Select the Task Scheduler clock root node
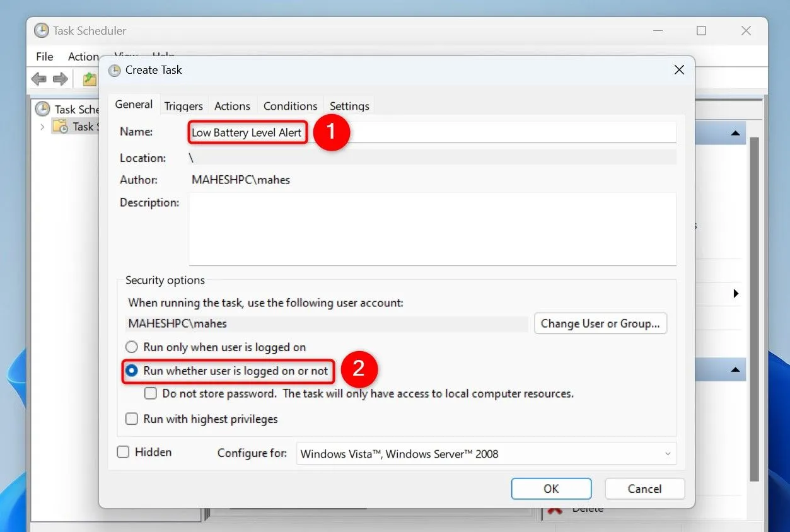790x532 pixels. click(43, 109)
